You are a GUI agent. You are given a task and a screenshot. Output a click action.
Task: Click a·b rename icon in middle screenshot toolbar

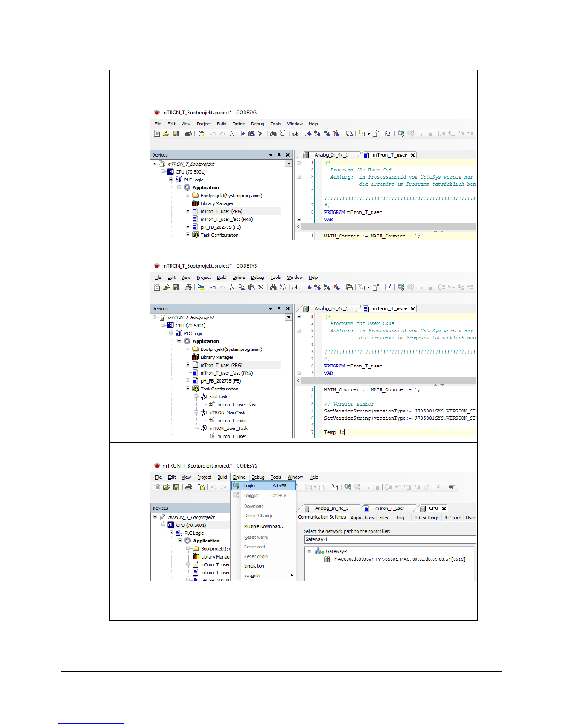(295, 288)
